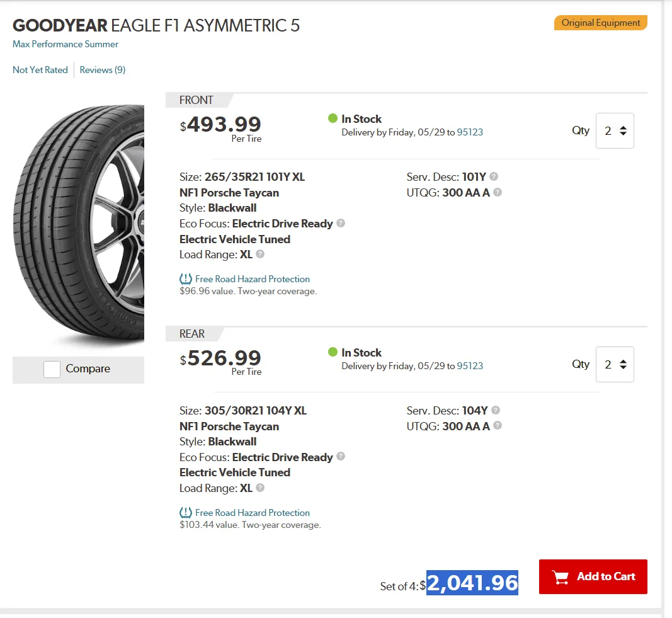Change front delivery ZIP code 95123
Viewport: 672px width, 618px height.
click(x=470, y=132)
